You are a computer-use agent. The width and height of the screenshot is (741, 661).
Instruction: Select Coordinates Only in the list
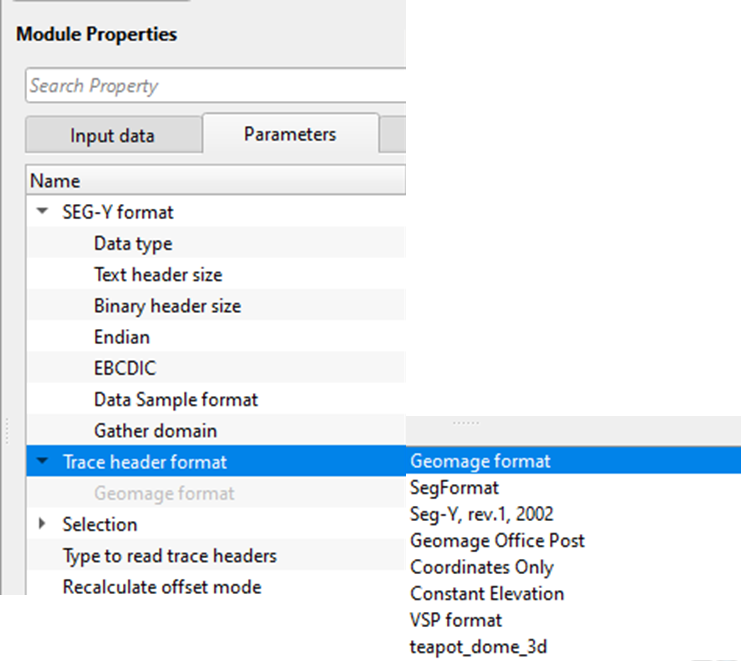pos(481,567)
